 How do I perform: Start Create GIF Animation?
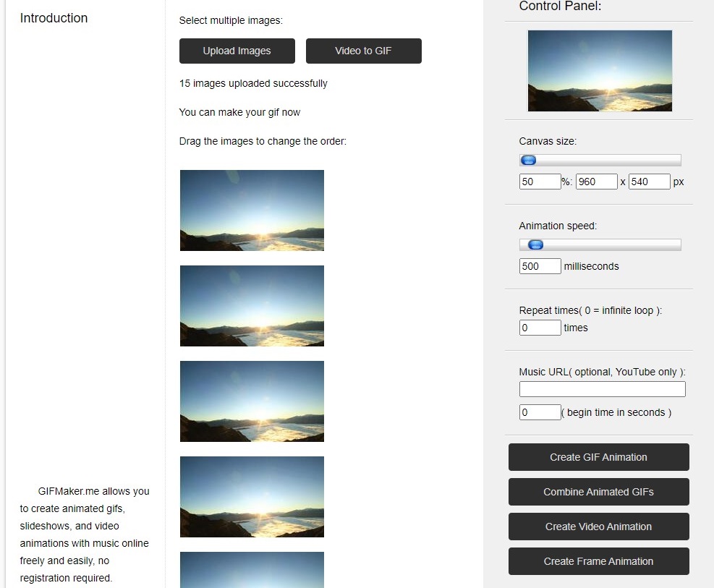click(x=598, y=457)
